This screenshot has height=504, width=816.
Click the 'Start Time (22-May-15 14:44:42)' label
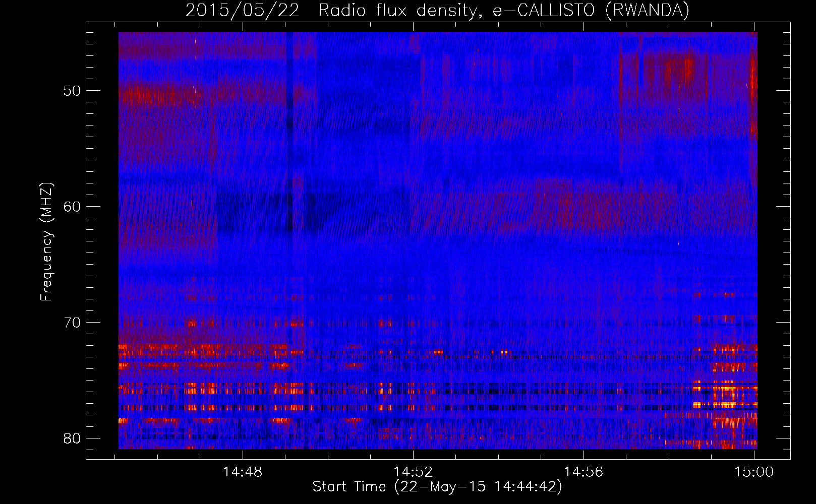pos(437,487)
